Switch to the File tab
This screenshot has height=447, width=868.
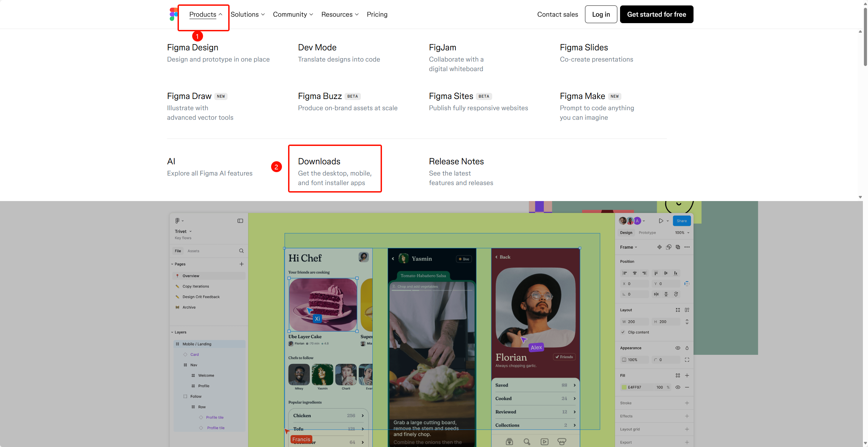pos(178,251)
